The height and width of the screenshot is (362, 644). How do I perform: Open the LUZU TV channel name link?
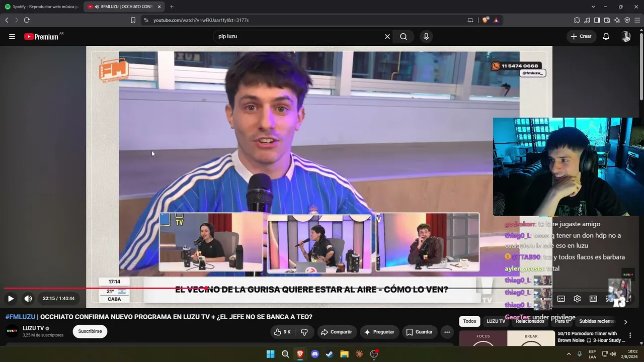[33, 328]
